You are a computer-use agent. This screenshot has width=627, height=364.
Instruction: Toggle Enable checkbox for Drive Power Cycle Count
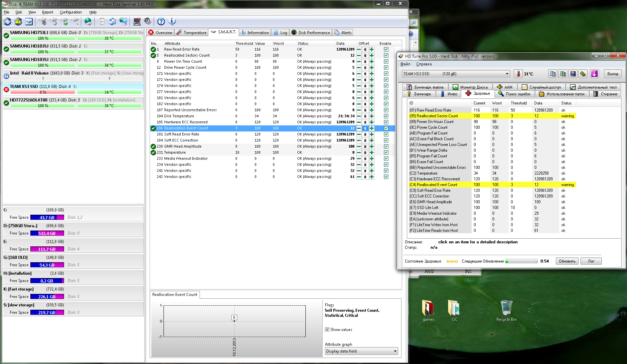pos(386,68)
